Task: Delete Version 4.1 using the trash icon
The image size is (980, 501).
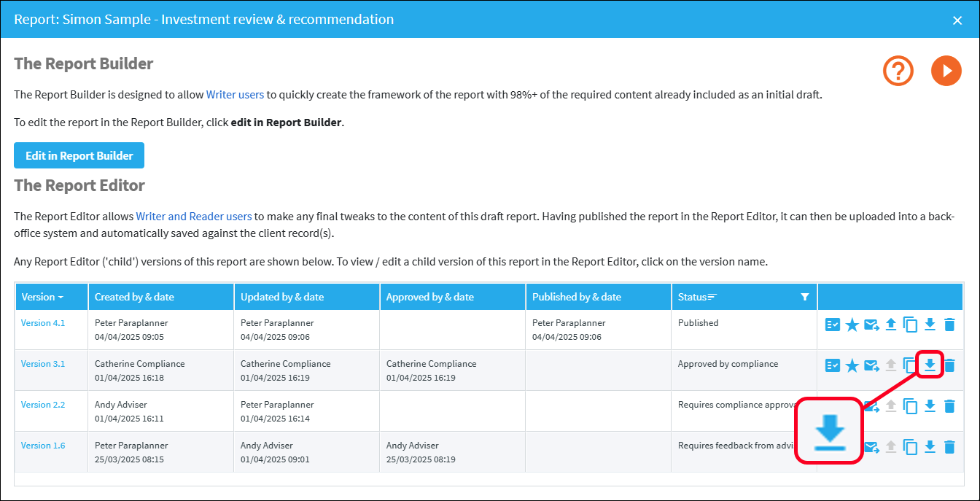Action: click(x=949, y=325)
